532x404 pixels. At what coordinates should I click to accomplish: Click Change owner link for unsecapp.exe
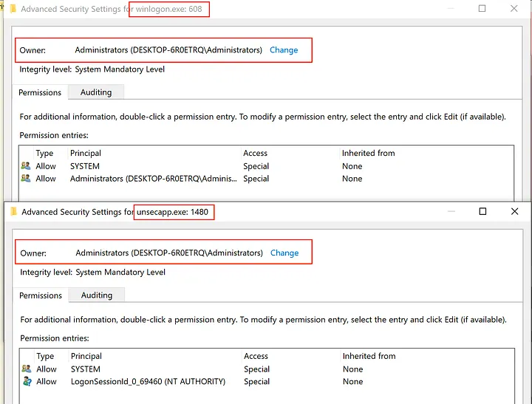284,253
